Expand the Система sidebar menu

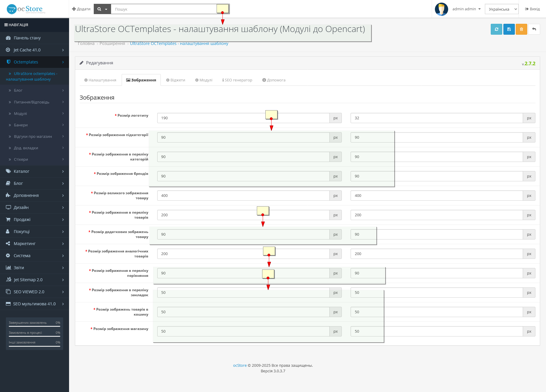coord(34,256)
